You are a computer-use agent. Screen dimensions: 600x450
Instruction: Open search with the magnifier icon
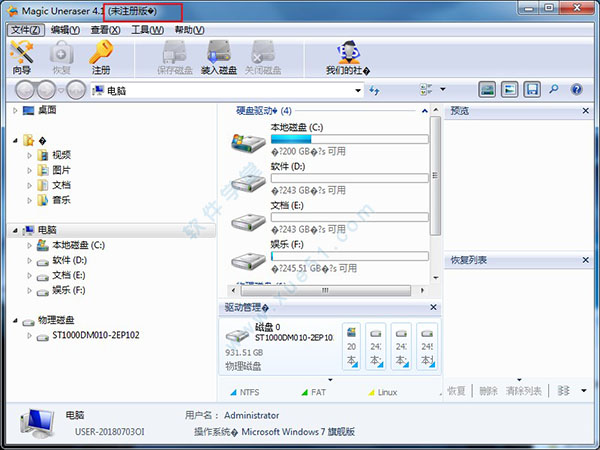coord(553,90)
